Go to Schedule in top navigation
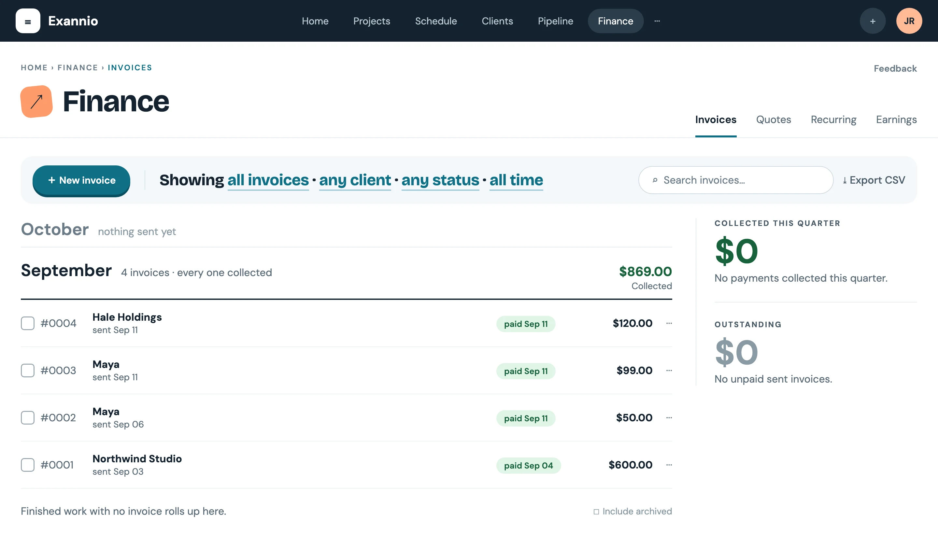 coord(435,21)
